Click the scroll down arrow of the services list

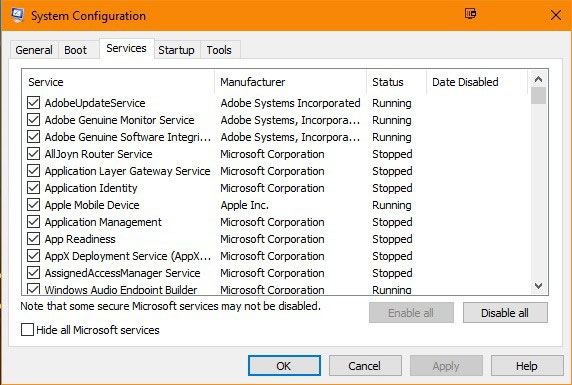click(538, 285)
